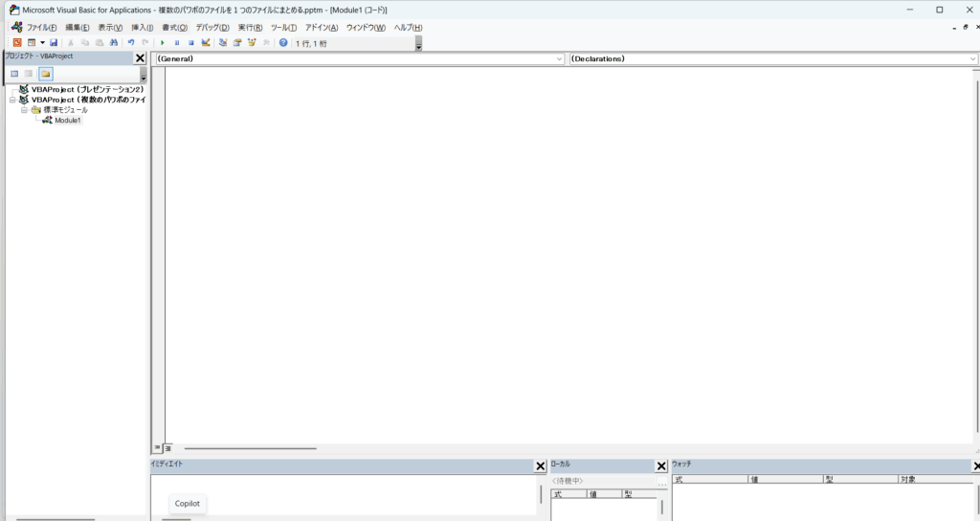
Task: Undo the last action in toolbar
Action: coord(131,43)
